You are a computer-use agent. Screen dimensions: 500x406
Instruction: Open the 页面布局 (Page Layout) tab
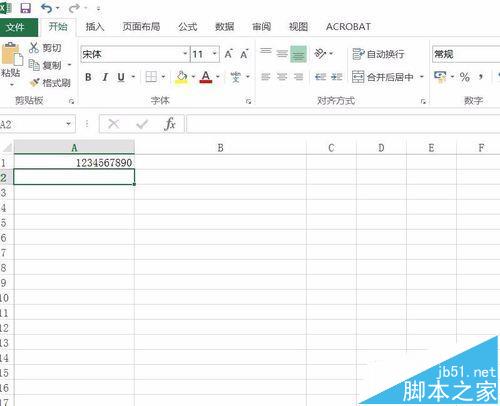[141, 27]
